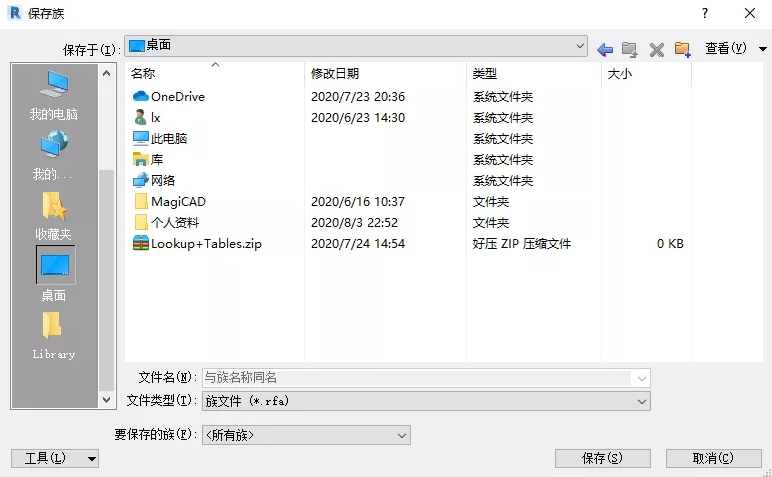This screenshot has height=477, width=772.
Task: Sort by 修改日期 column header
Action: click(386, 74)
